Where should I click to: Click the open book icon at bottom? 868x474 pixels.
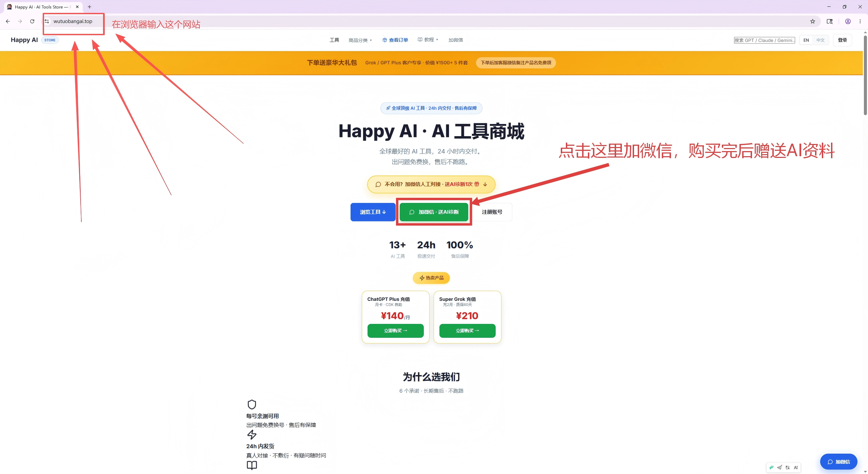tap(252, 466)
